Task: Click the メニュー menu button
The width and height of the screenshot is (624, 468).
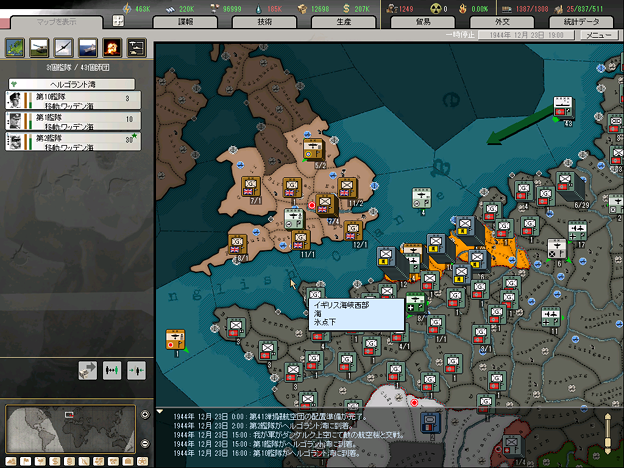Action: pos(599,35)
